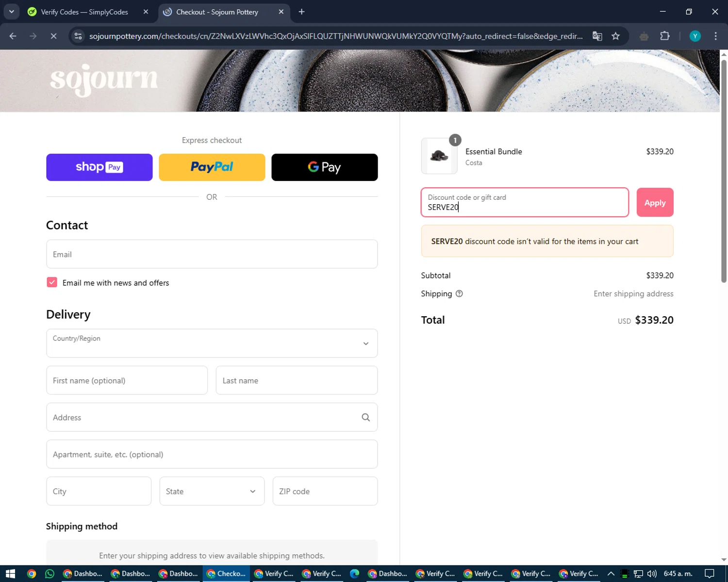Click the First name (optional) field

(127, 381)
